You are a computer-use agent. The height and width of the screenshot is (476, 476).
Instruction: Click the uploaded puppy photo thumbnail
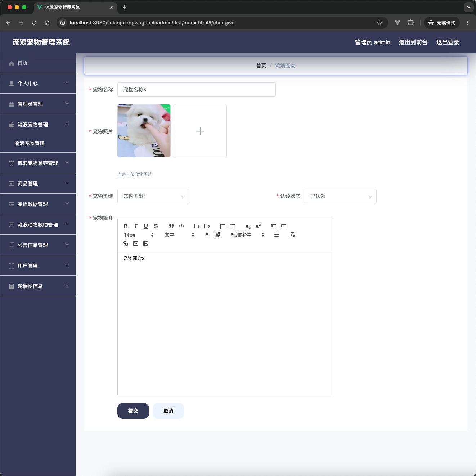click(x=144, y=131)
